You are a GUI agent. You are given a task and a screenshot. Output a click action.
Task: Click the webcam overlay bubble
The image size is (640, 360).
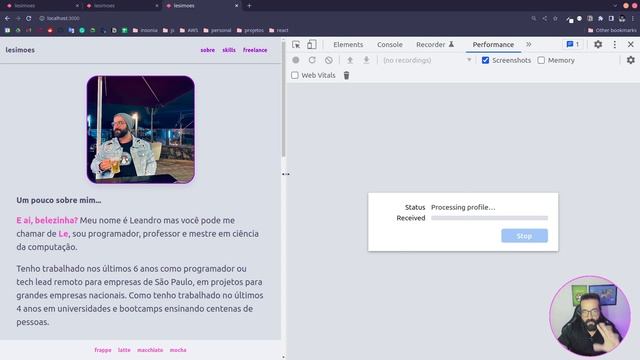590,316
